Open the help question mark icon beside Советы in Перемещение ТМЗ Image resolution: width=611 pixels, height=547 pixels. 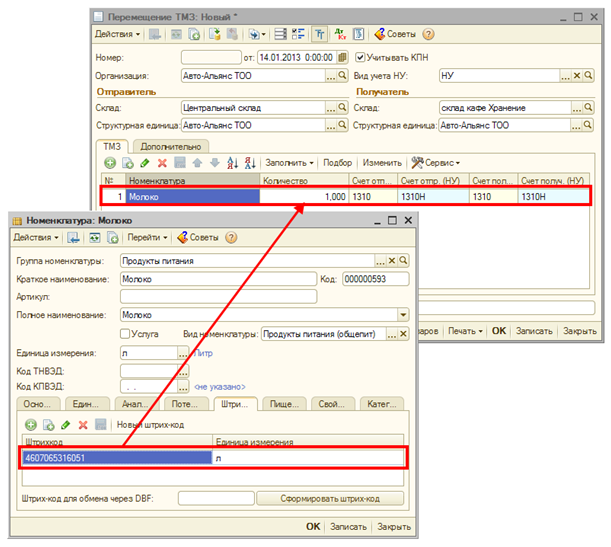pos(428,34)
